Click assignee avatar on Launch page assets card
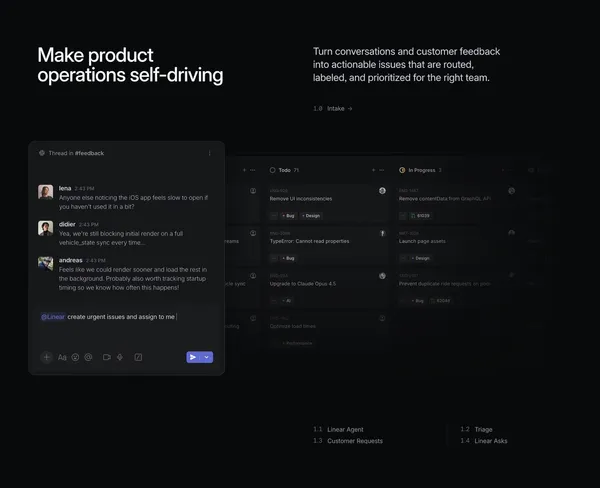 [512, 233]
